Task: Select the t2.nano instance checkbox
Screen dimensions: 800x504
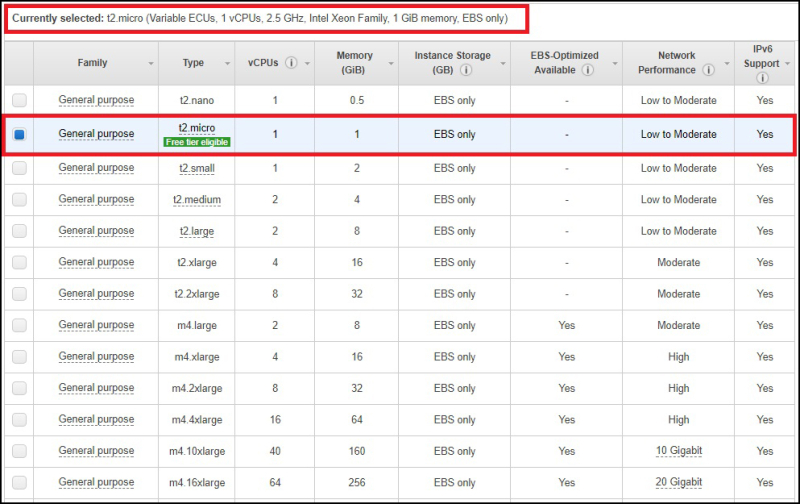Action: (x=19, y=100)
